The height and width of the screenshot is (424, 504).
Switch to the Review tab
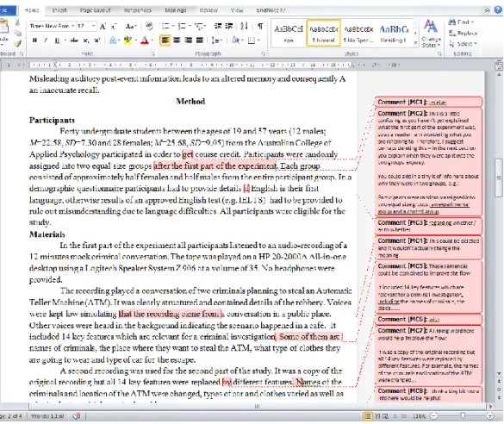[208, 10]
